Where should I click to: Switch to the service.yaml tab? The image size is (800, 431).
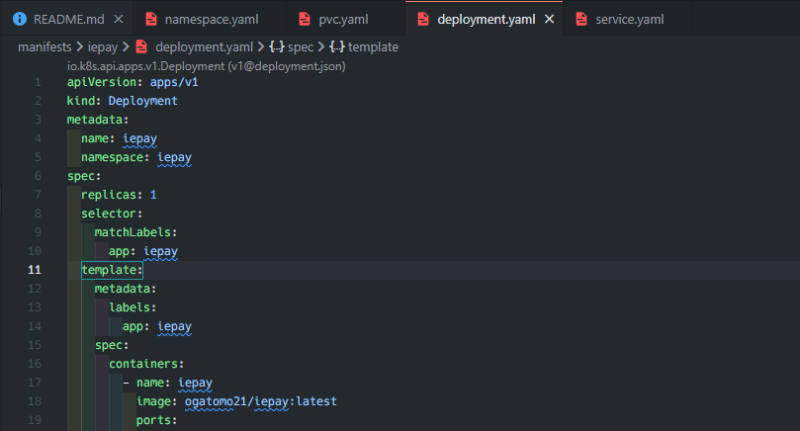(x=629, y=19)
